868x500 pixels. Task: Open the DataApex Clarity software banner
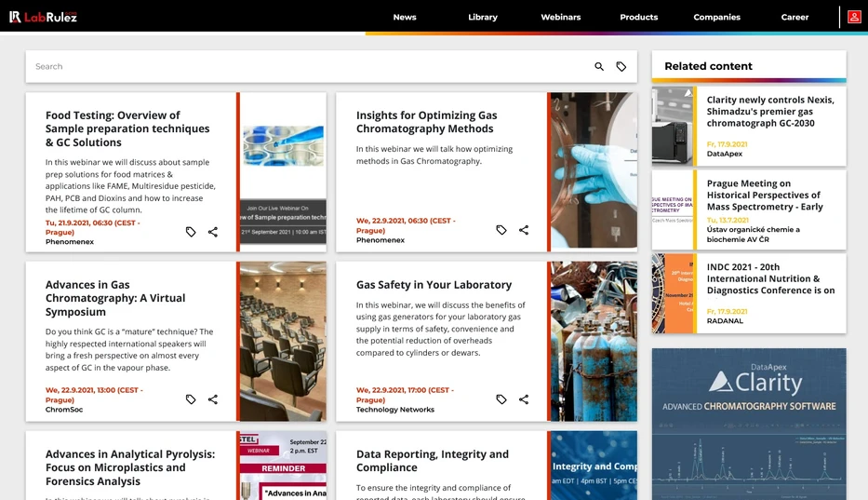[749, 424]
